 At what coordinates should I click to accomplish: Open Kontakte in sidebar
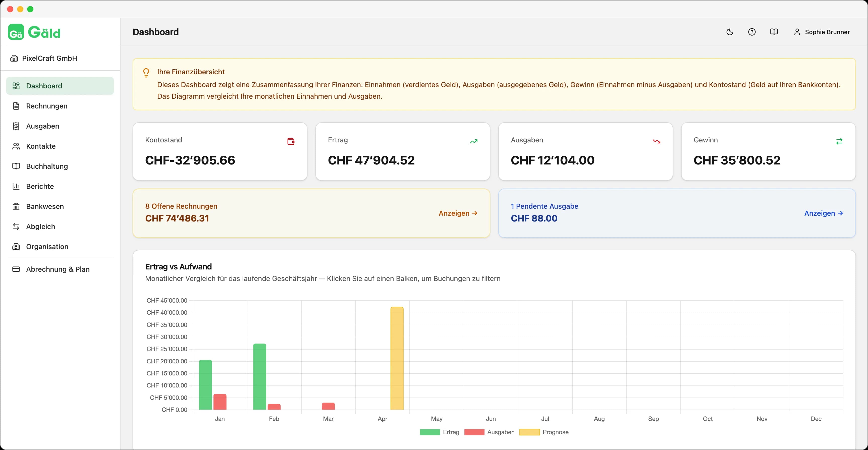point(60,146)
